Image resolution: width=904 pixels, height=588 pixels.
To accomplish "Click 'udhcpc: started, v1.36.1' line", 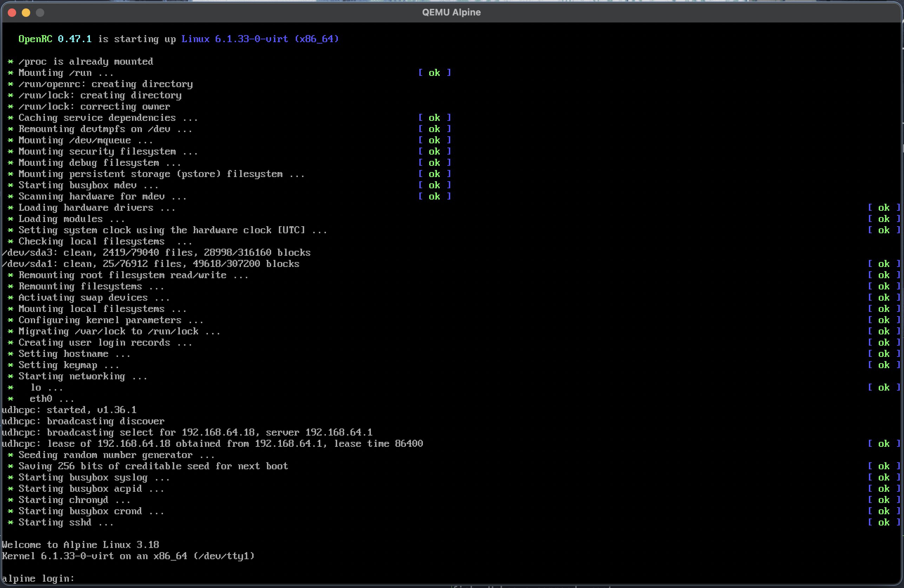I will [69, 410].
